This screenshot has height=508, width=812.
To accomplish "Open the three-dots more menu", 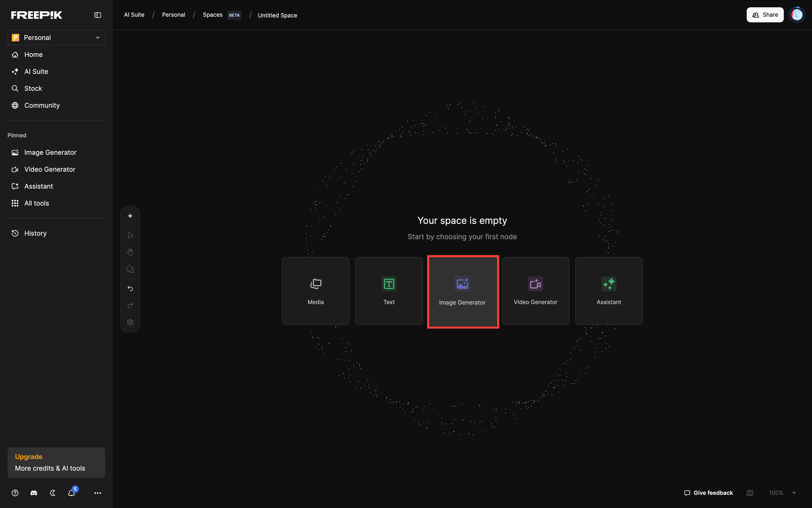I will 97,493.
